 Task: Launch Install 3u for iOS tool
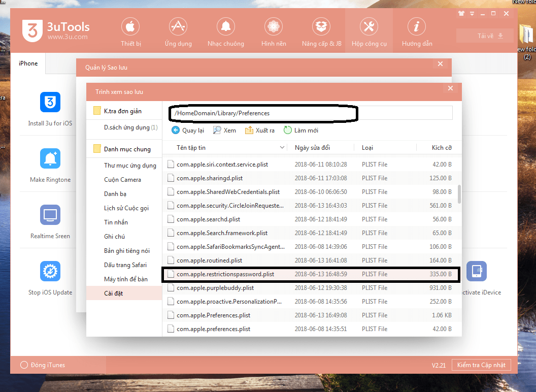click(x=50, y=109)
